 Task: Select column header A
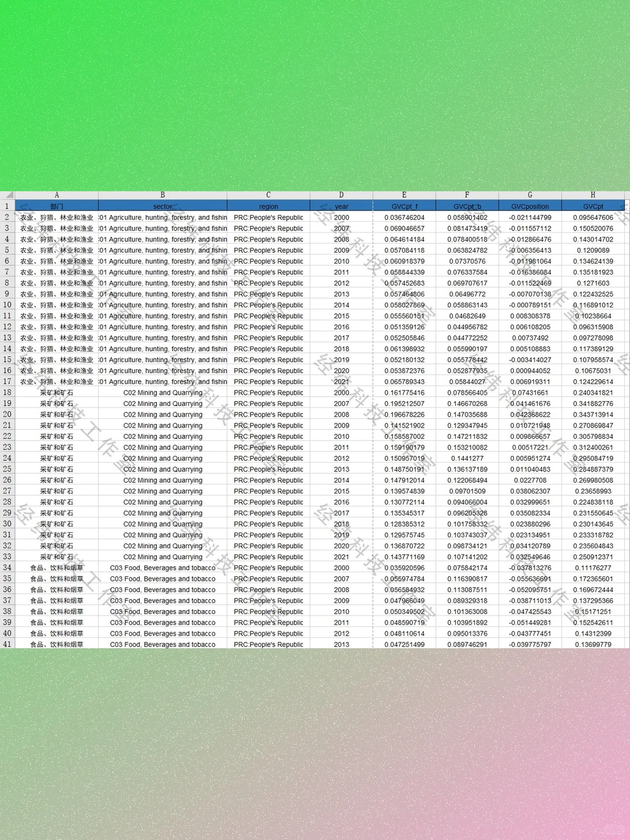tap(57, 195)
